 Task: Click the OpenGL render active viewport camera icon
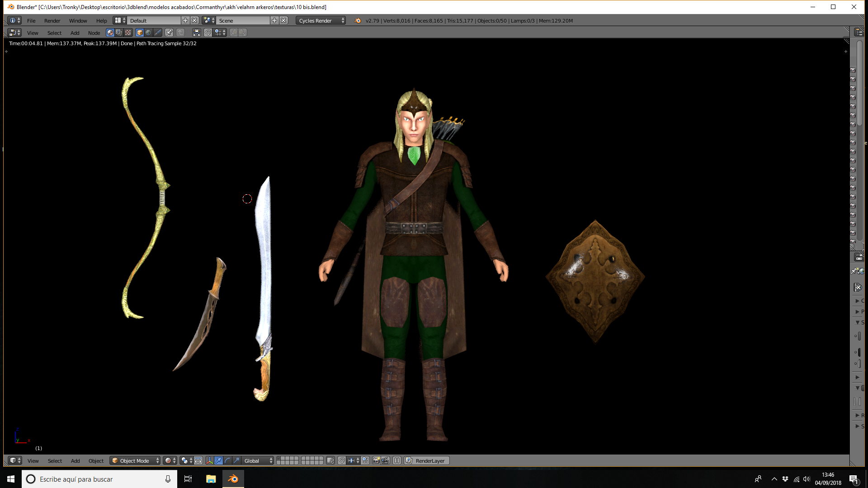tap(376, 460)
